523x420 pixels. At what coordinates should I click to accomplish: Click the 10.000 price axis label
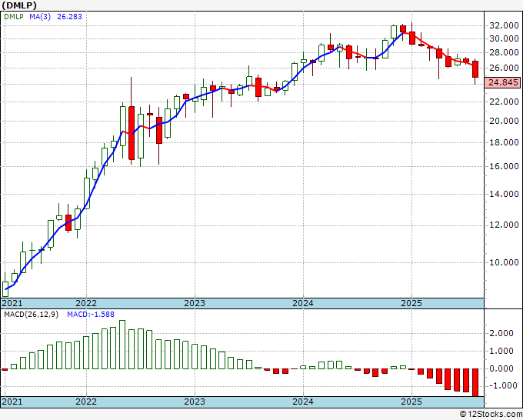tap(504, 262)
